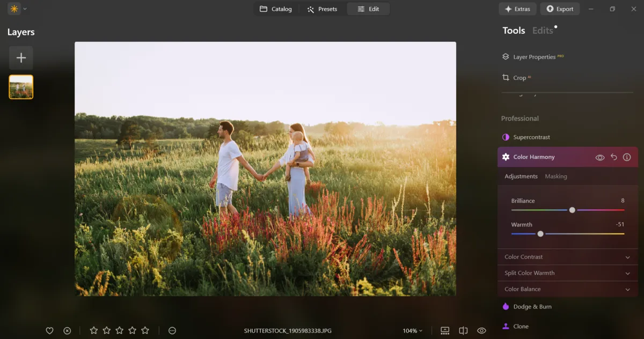This screenshot has height=339, width=644.
Task: Select the Crop tool
Action: 519,78
